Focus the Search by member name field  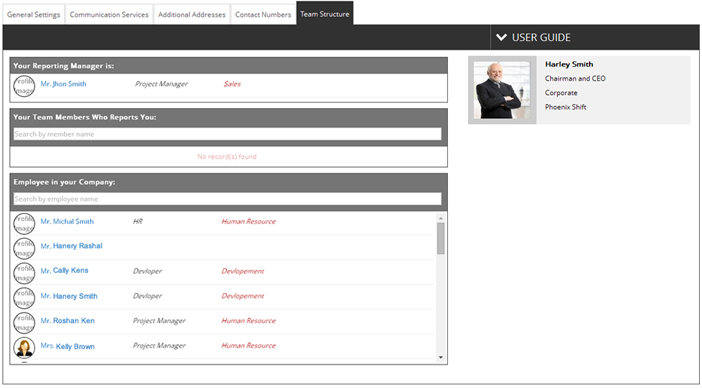point(227,134)
